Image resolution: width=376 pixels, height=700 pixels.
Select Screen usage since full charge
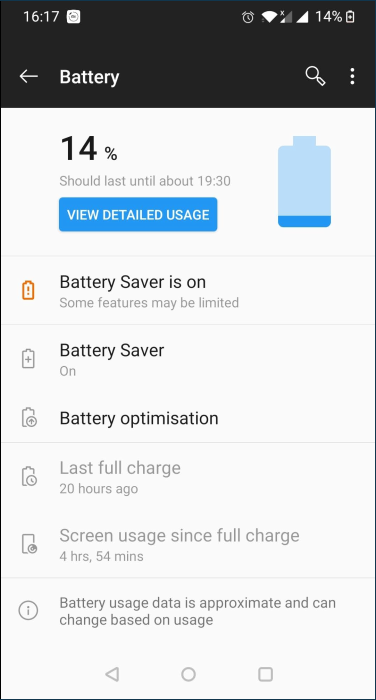coord(188,544)
